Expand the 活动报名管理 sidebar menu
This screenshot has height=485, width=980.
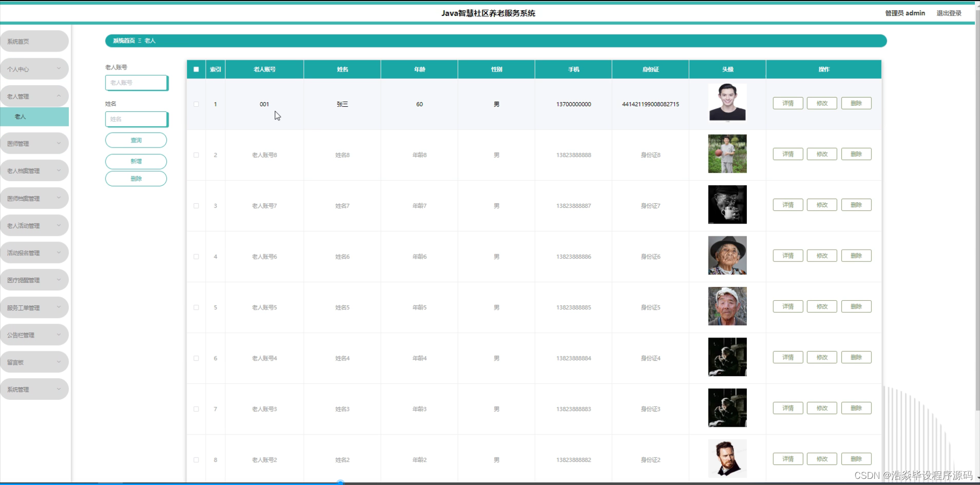coord(34,253)
